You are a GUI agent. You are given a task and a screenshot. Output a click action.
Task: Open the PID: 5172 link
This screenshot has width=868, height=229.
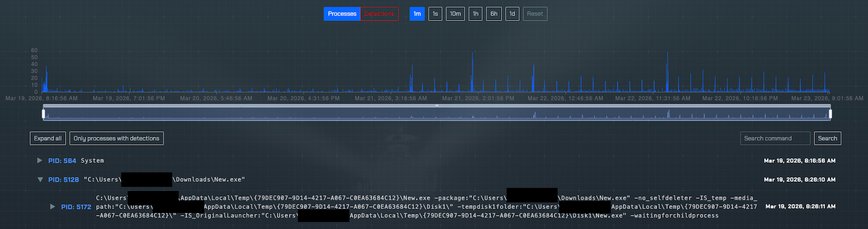tap(76, 206)
